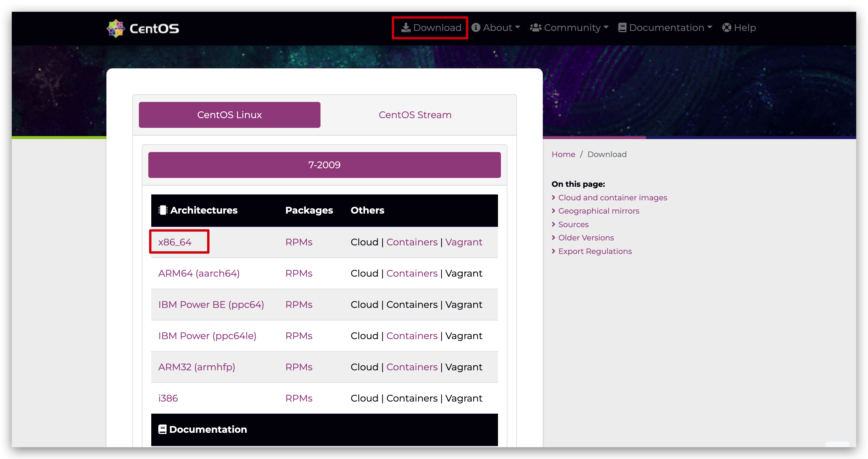
Task: Click the Help lifebuoy icon
Action: point(727,28)
